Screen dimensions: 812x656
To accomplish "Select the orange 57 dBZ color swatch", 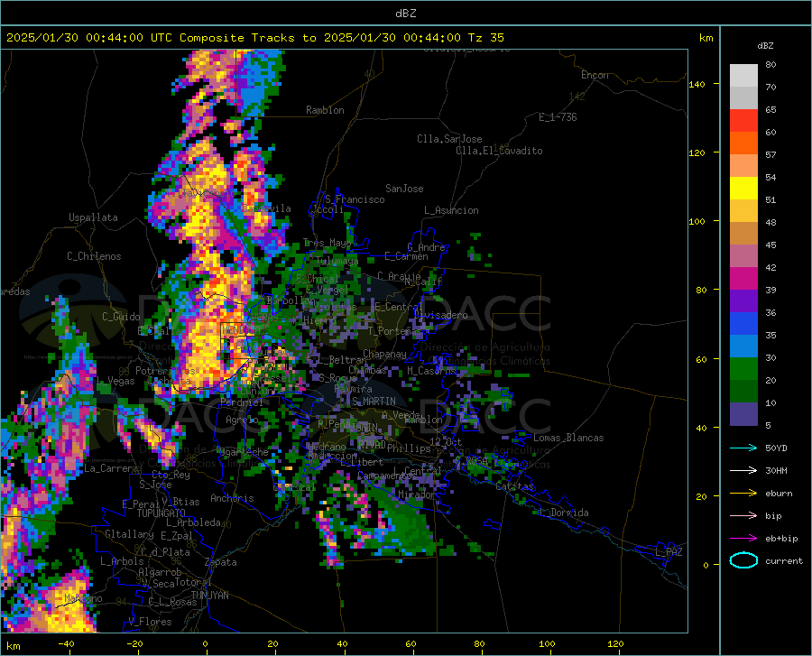I will [743, 143].
